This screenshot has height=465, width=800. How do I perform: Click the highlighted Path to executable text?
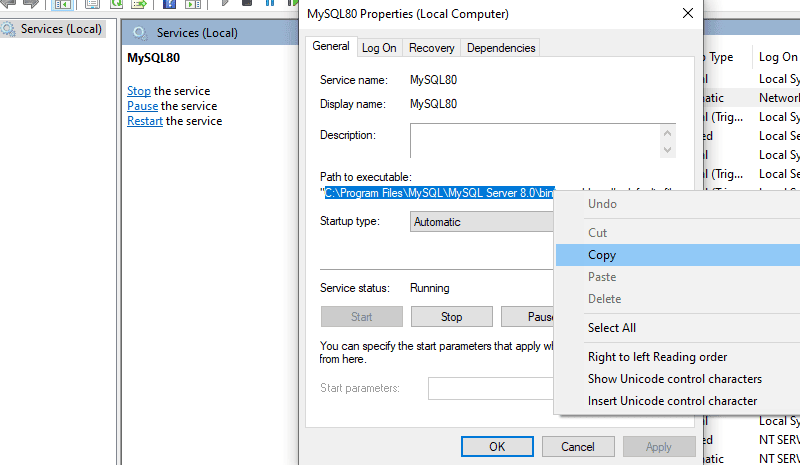tap(440, 193)
